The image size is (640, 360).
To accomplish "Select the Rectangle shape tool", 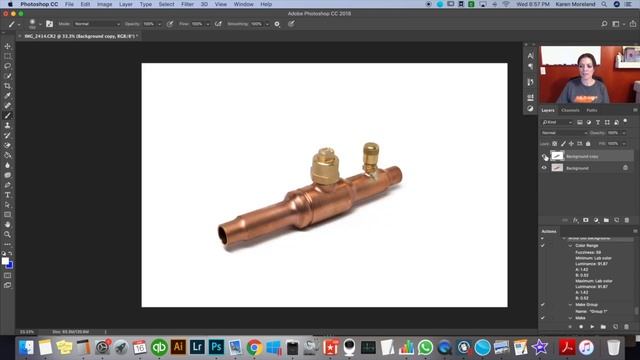I will [x=7, y=214].
